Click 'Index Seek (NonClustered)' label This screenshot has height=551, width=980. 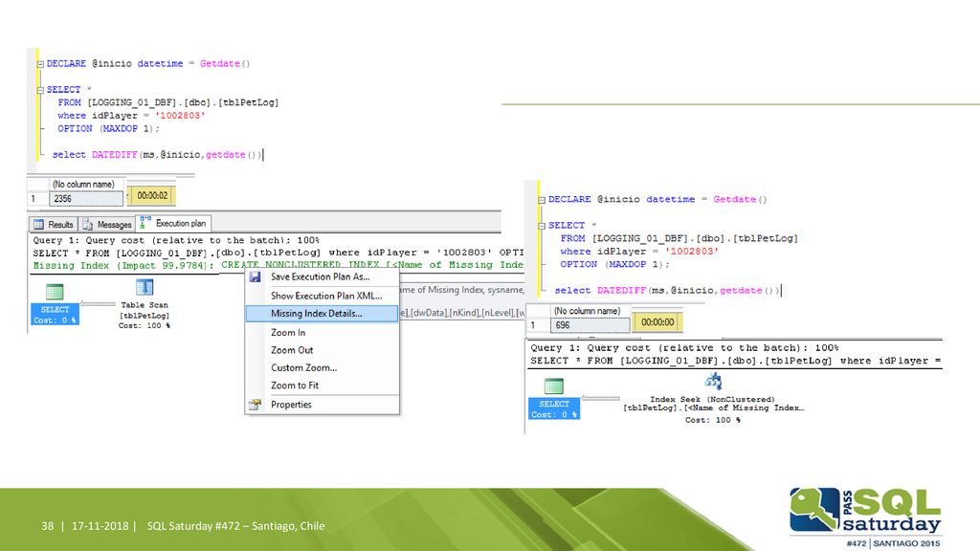[712, 399]
